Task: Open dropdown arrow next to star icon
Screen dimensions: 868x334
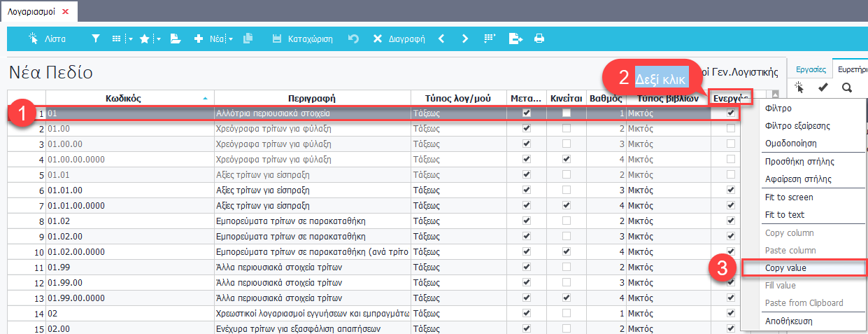Action: coord(159,39)
